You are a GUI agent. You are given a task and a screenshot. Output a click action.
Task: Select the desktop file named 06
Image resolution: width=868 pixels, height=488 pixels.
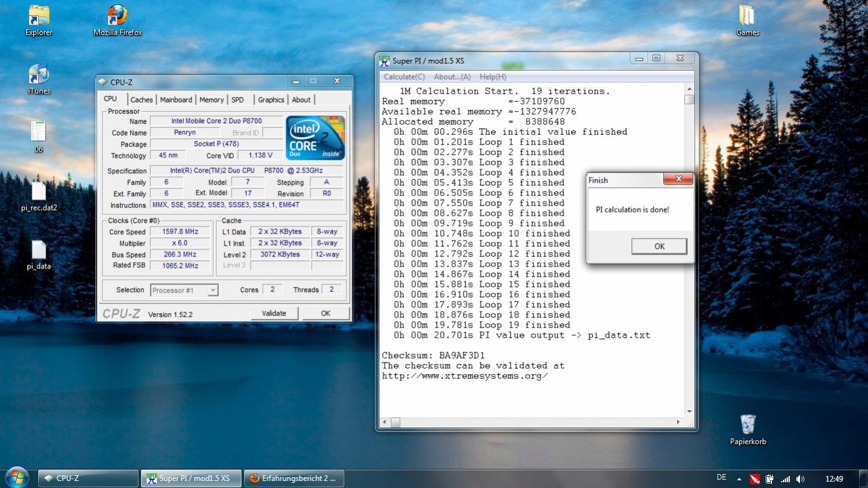tap(39, 137)
